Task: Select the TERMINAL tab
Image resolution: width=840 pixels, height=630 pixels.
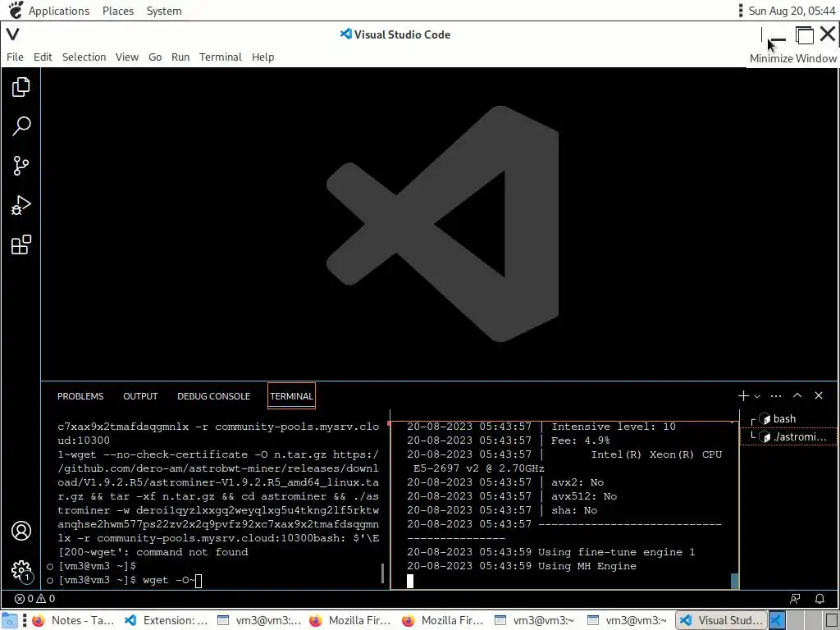Action: tap(291, 396)
